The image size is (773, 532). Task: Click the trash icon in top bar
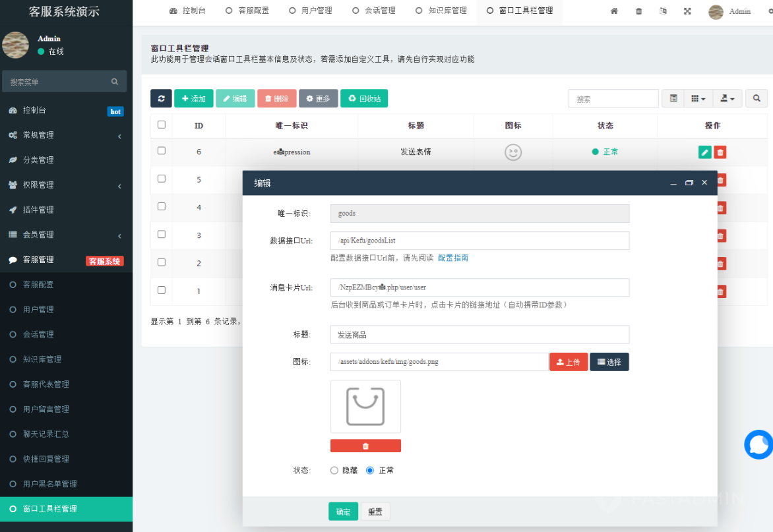pos(638,11)
